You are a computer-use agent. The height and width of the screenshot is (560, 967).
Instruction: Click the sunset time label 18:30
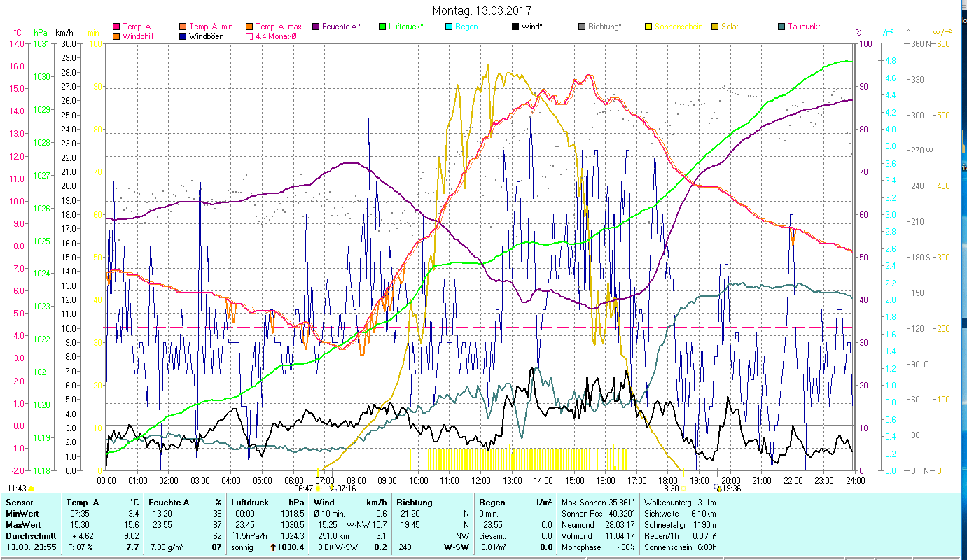click(x=669, y=489)
